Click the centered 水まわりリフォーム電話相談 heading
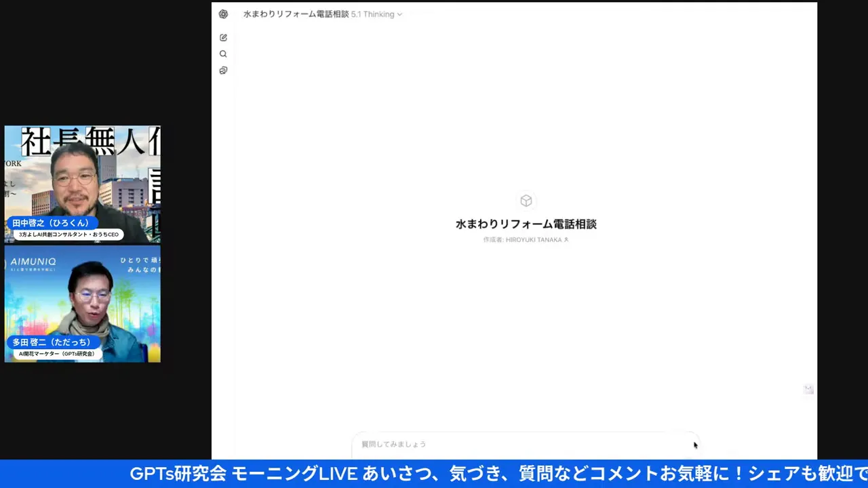This screenshot has height=488, width=868. (526, 224)
